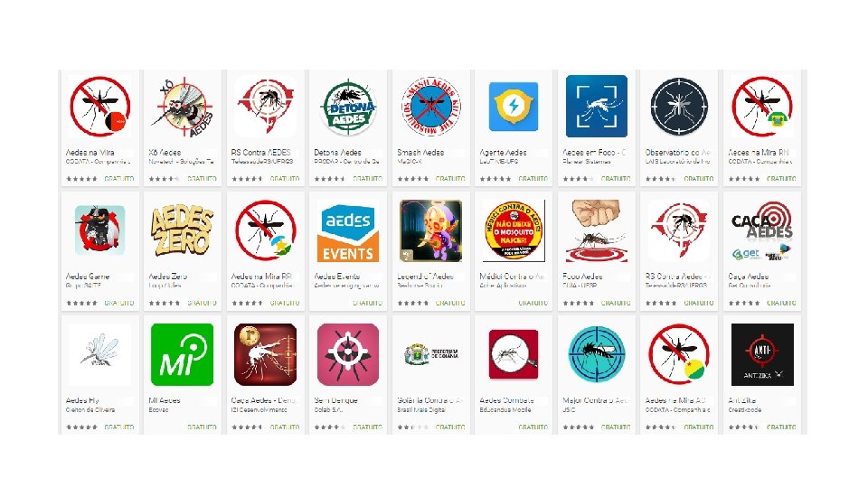Open the Aedes na Mira title link
Image resolution: width=868 pixels, height=488 pixels.
click(x=90, y=152)
